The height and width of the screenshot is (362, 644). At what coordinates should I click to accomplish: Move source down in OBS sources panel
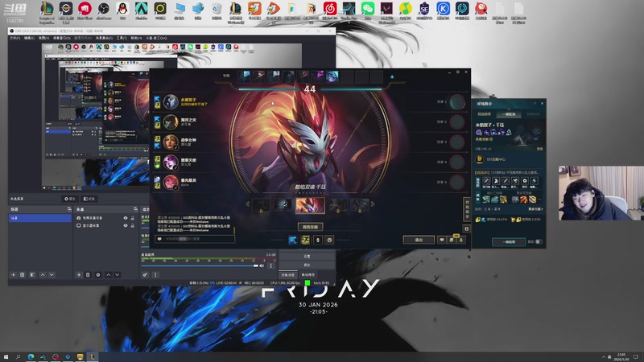pyautogui.click(x=117, y=274)
